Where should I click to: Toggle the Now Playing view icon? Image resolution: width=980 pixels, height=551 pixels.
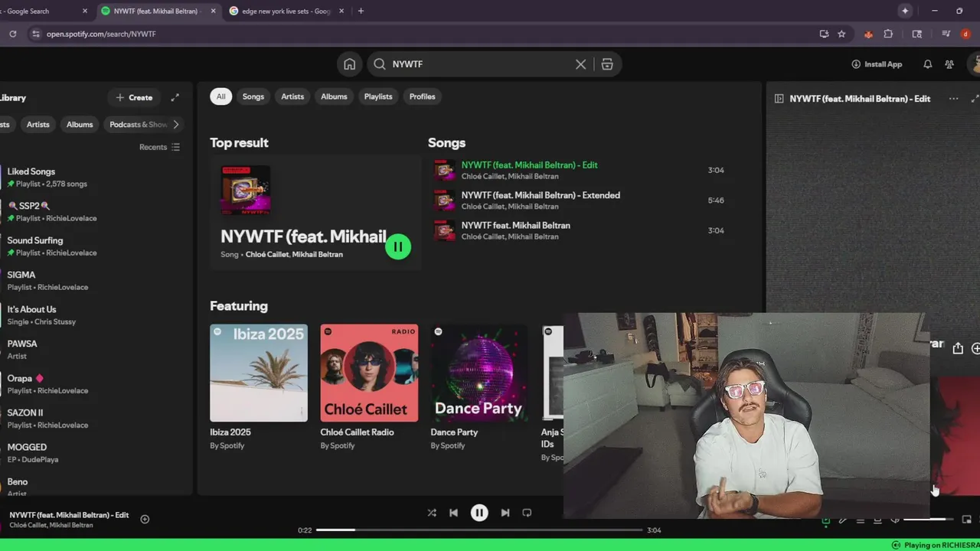[x=825, y=520]
